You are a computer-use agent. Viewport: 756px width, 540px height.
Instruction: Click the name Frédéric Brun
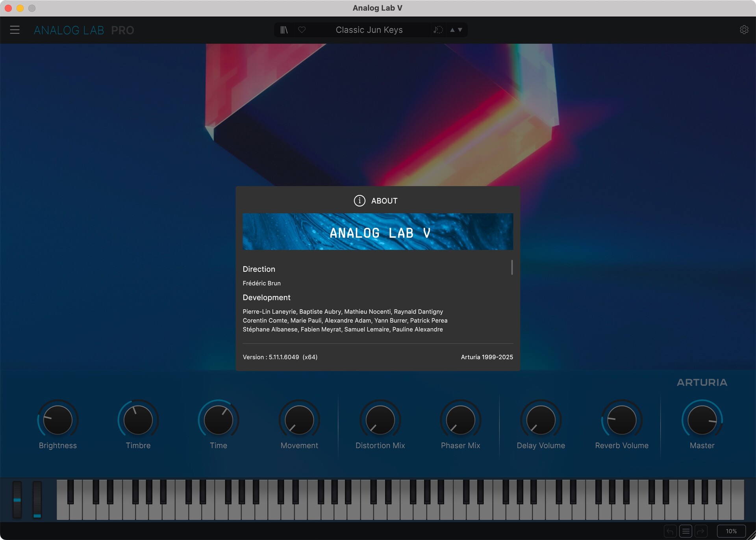(x=261, y=283)
